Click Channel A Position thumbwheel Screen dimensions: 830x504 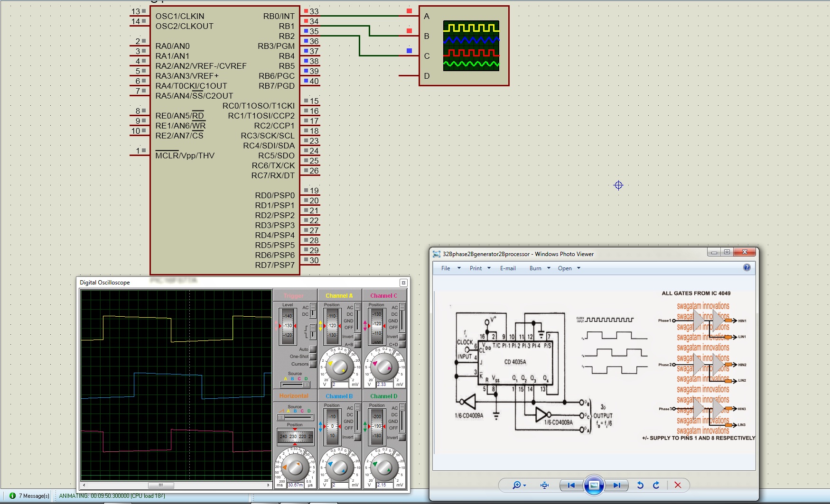click(332, 326)
